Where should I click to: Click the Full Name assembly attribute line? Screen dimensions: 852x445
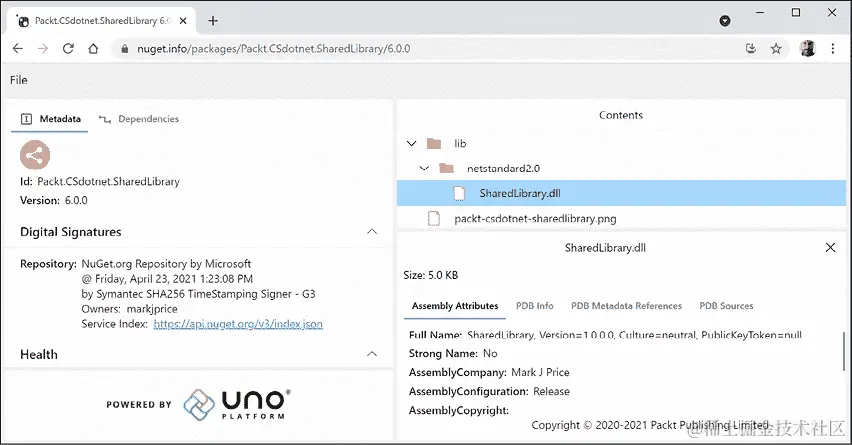pyautogui.click(x=605, y=335)
